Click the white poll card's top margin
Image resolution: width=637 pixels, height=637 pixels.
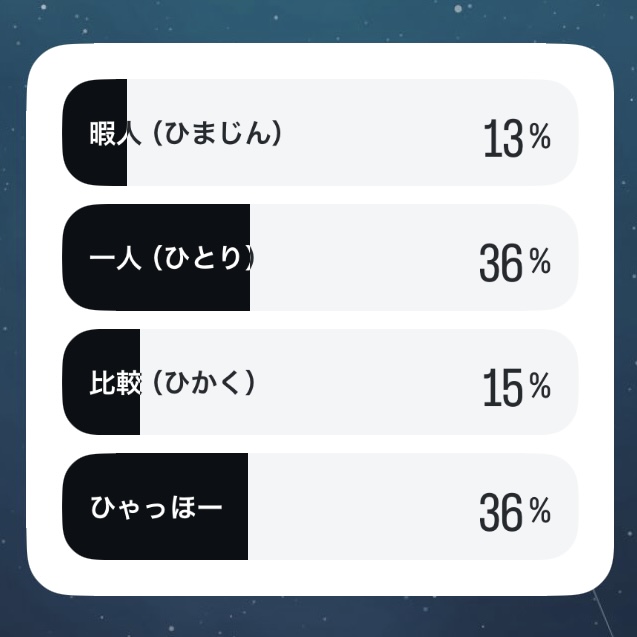tap(320, 61)
